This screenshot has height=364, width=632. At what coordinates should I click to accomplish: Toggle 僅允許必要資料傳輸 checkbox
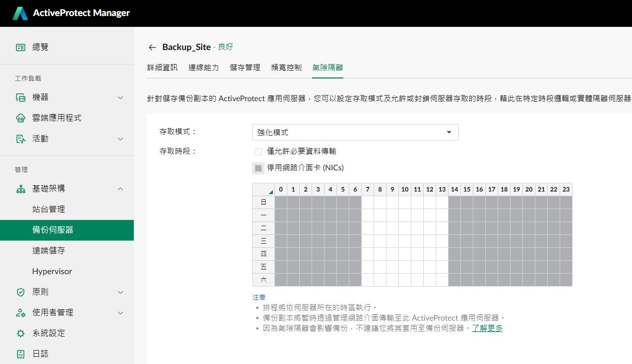point(258,152)
